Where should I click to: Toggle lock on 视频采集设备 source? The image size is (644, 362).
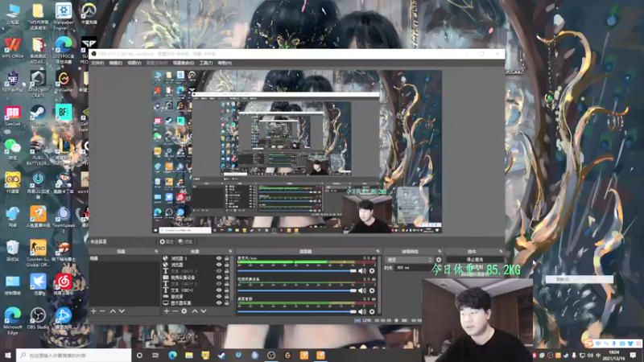227,278
